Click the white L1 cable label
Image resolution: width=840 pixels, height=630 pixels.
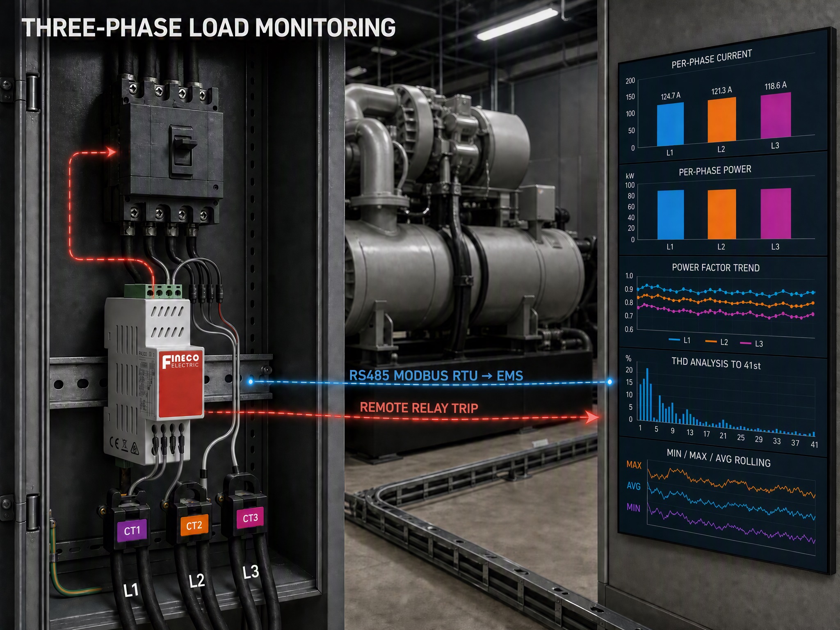click(x=131, y=591)
